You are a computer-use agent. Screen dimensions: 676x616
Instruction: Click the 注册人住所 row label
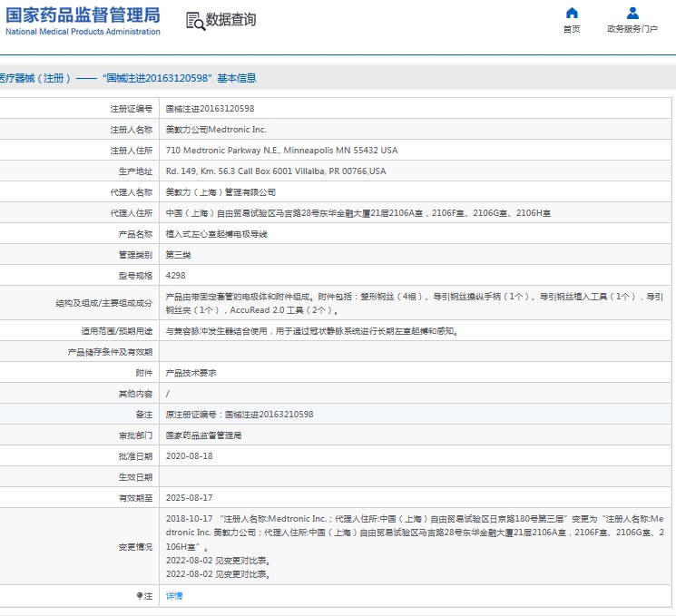[131, 151]
